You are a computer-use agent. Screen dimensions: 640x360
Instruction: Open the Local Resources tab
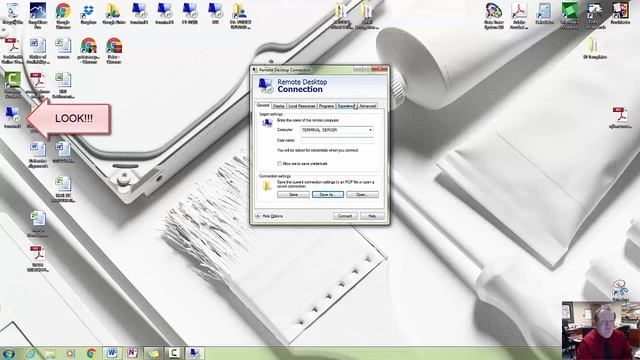pos(302,106)
